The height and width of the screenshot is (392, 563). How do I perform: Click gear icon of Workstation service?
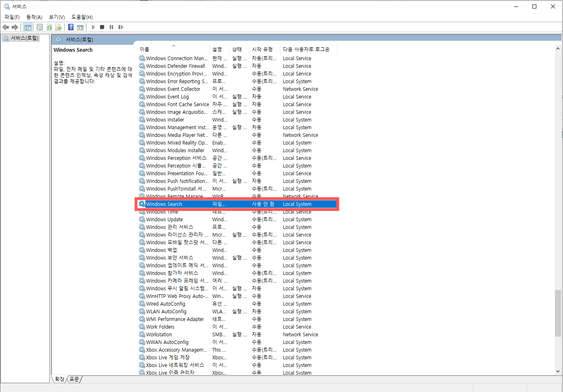pos(142,334)
